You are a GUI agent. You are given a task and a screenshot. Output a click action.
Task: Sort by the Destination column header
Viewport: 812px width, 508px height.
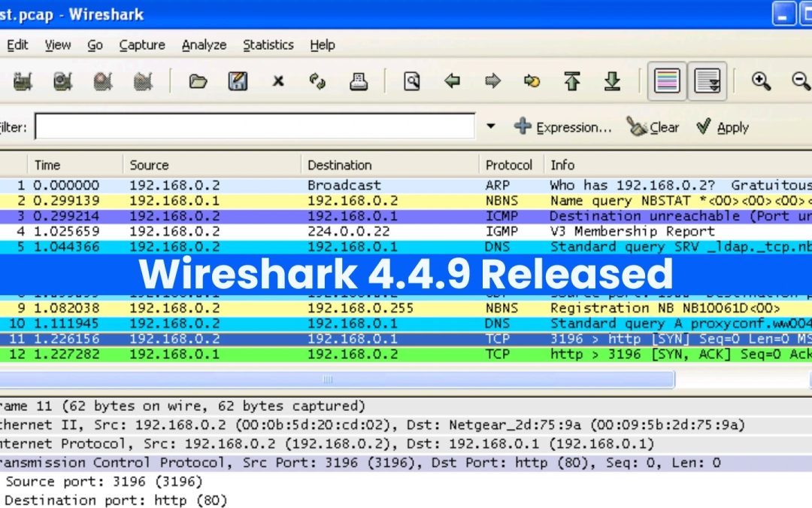coord(390,165)
